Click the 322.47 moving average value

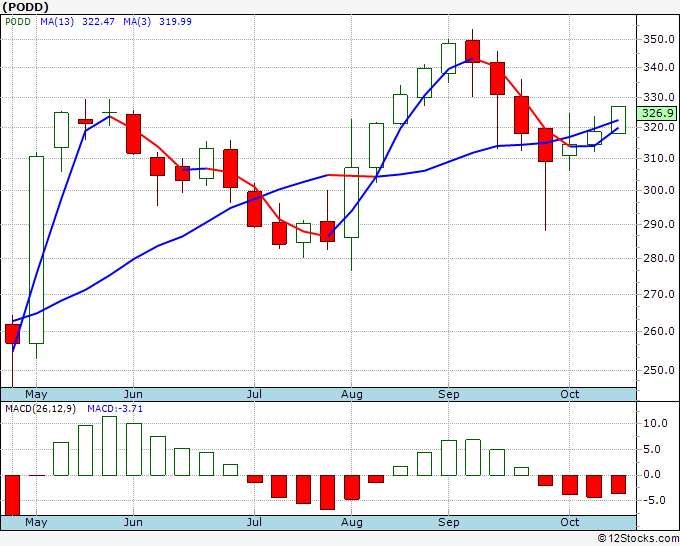coord(98,22)
